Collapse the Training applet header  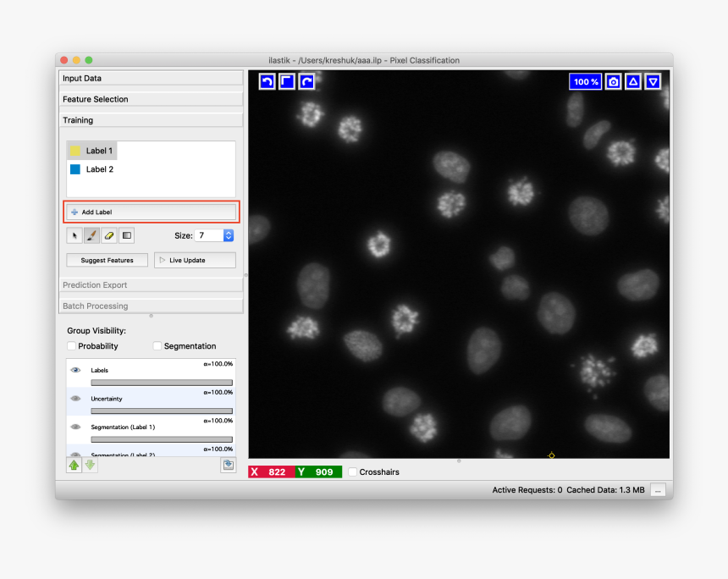tap(152, 120)
